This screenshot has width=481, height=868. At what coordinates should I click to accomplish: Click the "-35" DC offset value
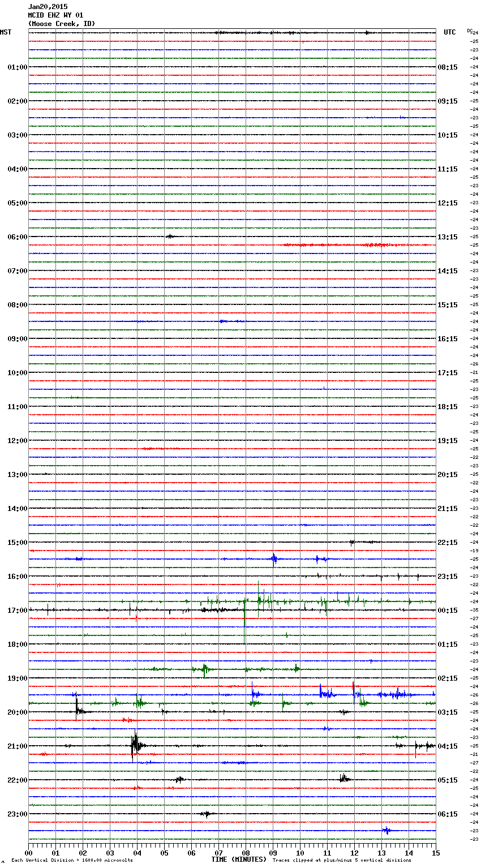pyautogui.click(x=475, y=610)
